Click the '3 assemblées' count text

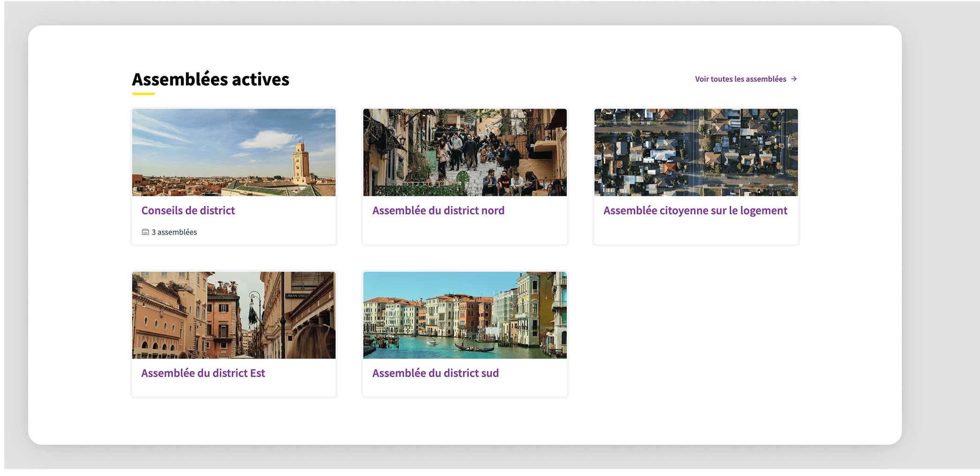coord(174,232)
